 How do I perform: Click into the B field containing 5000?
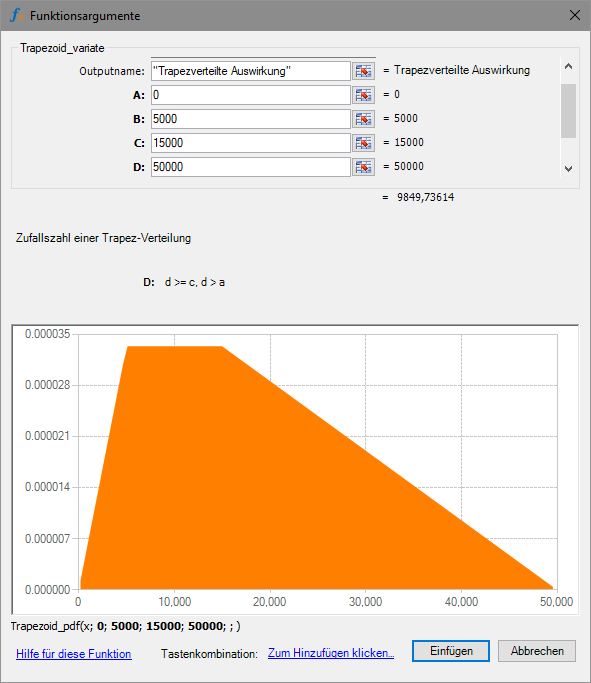[251, 119]
